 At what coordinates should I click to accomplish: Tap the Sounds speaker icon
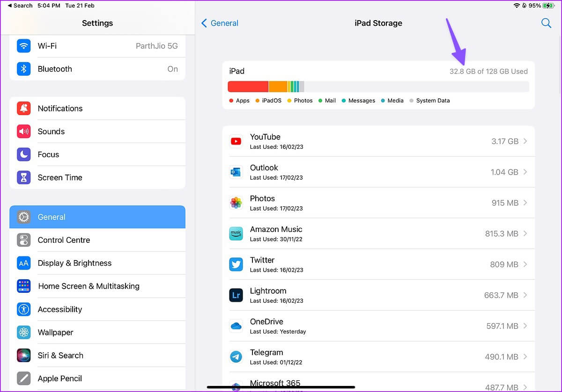click(x=24, y=131)
